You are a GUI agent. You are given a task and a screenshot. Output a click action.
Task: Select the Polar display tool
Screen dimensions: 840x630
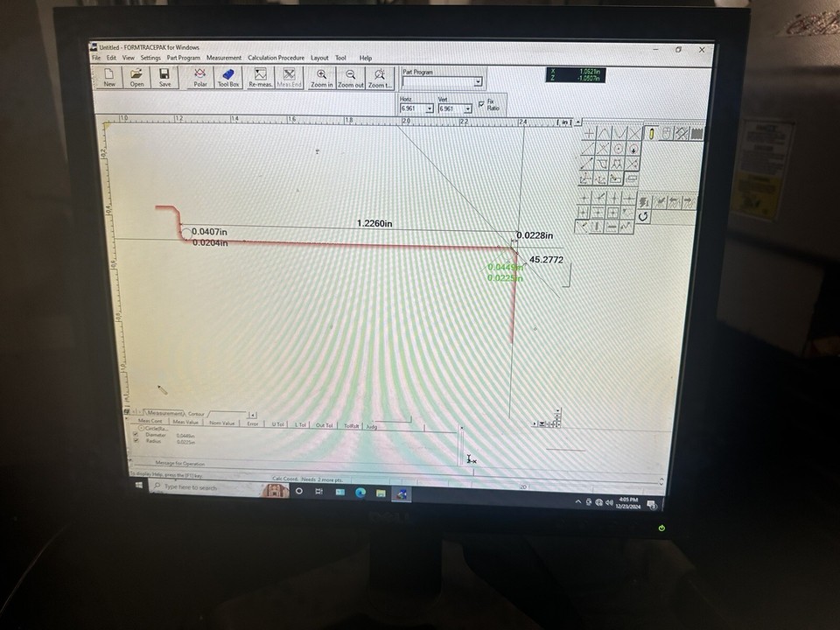pos(199,78)
